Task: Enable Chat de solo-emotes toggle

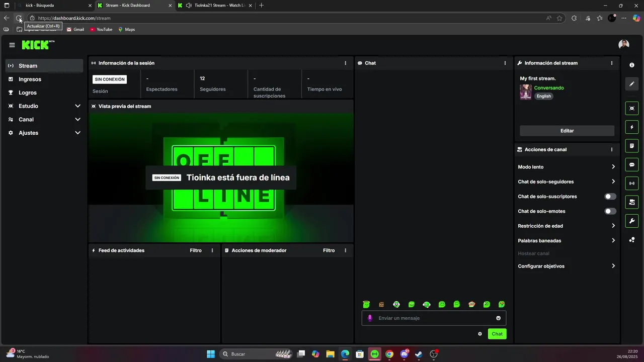Action: pos(610,211)
